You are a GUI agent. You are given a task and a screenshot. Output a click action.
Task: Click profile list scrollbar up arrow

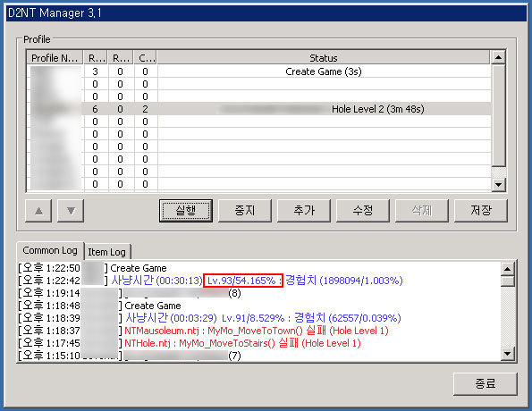click(498, 58)
